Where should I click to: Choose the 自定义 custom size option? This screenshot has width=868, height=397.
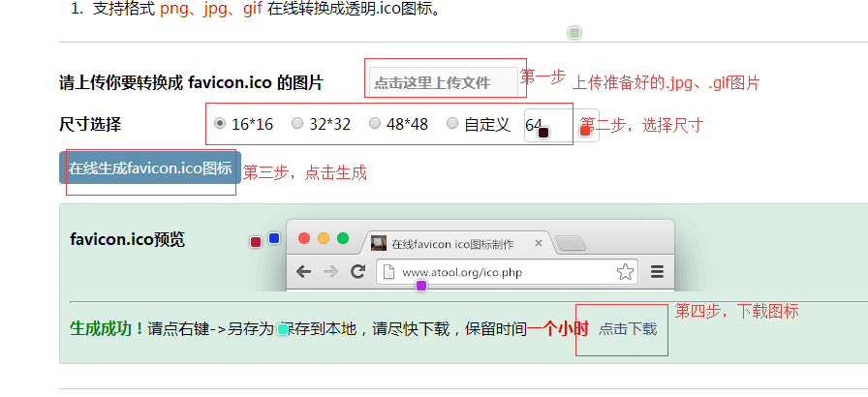point(452,123)
